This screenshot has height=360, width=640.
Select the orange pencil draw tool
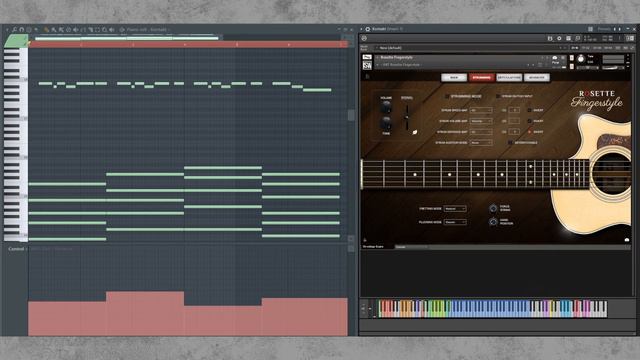[46, 29]
